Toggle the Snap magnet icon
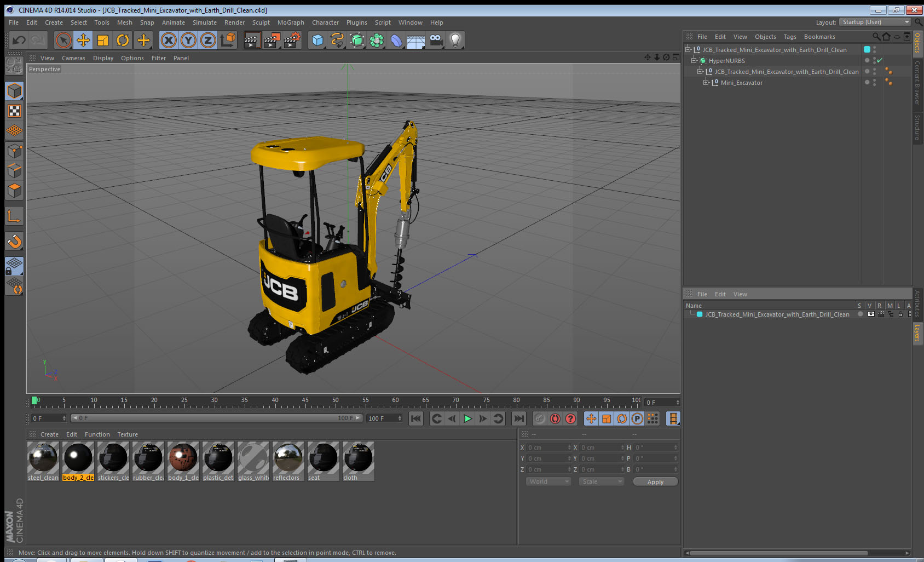Viewport: 924px width, 562px height. pyautogui.click(x=14, y=241)
